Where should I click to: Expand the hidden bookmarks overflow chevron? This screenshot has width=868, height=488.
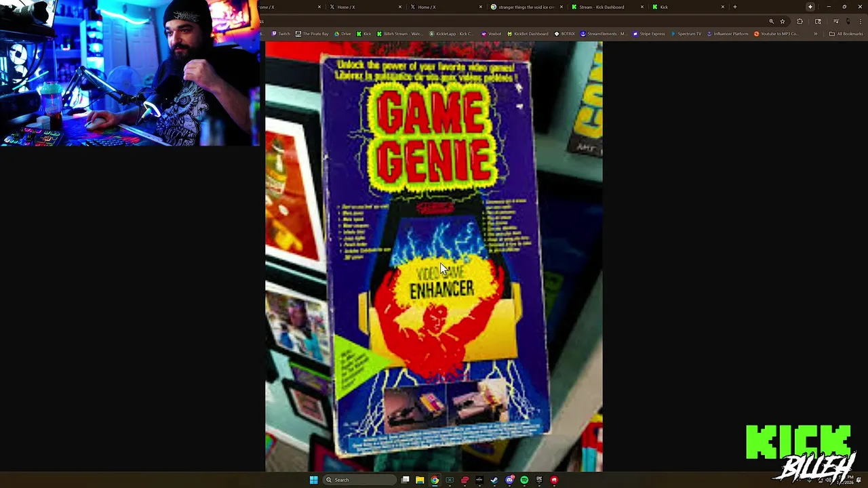click(x=815, y=34)
